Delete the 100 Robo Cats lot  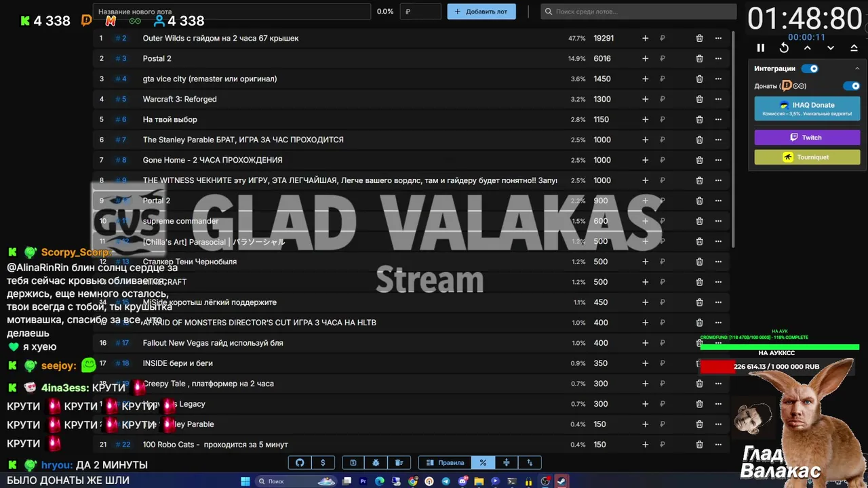click(x=700, y=445)
